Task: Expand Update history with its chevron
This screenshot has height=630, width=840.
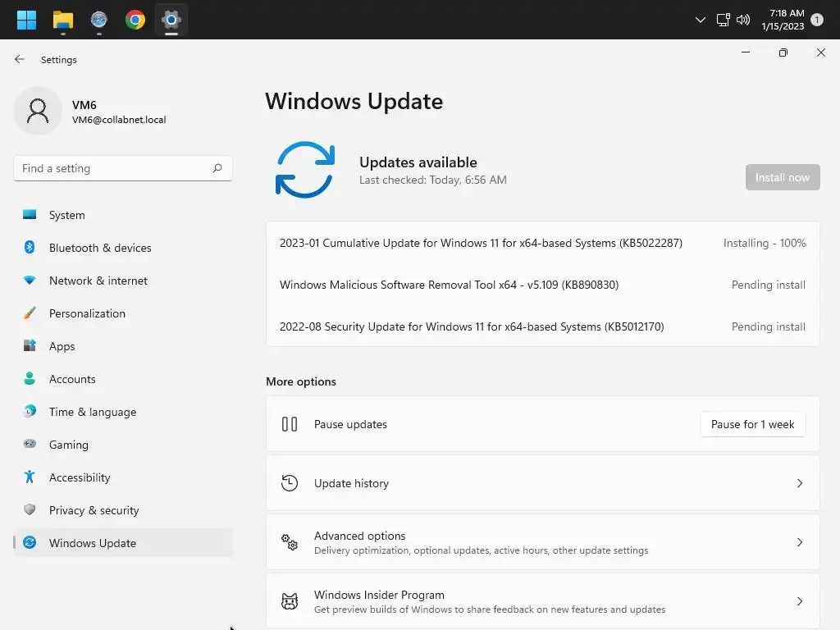Action: [800, 483]
